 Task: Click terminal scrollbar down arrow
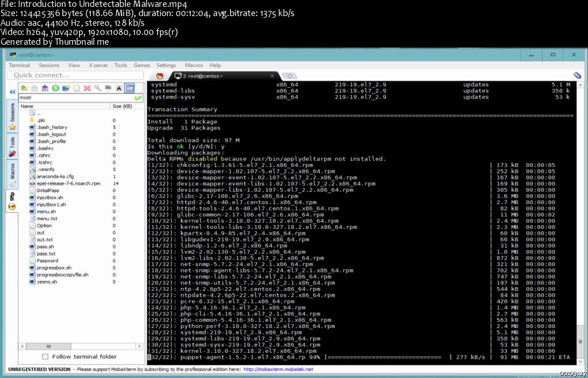point(580,361)
